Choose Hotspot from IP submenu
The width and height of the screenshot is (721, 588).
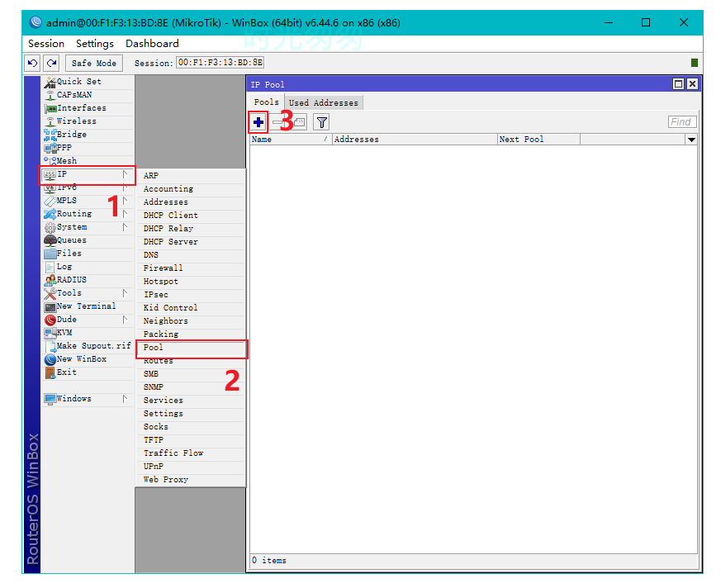click(191, 282)
